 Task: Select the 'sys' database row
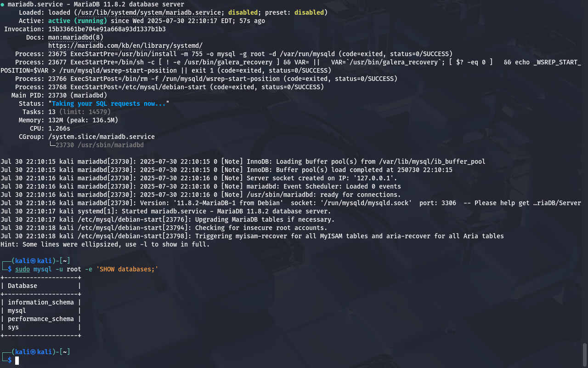point(41,327)
